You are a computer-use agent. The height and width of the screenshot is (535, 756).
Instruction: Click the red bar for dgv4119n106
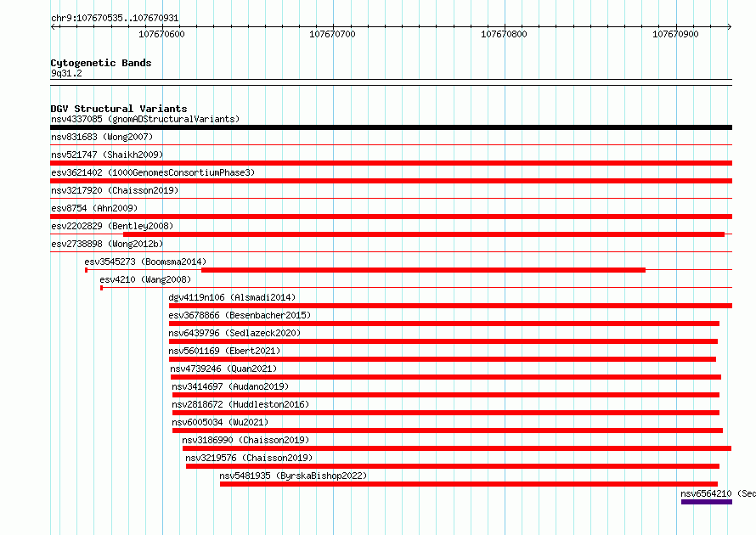450,306
